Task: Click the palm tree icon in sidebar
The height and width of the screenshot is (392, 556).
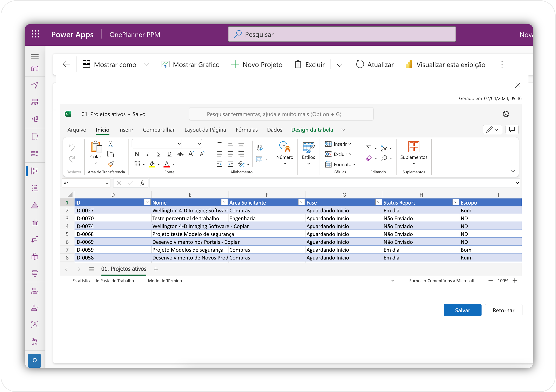Action: tap(35, 342)
